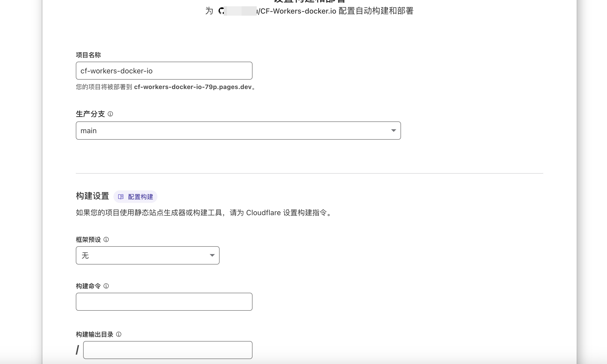The width and height of the screenshot is (607, 364).
Task: Focus the project name field cf-workers-docker-io
Action: [164, 71]
